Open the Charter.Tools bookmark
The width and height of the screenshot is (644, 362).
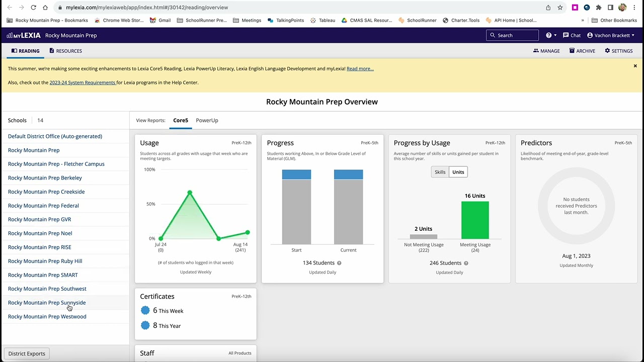coord(461,21)
